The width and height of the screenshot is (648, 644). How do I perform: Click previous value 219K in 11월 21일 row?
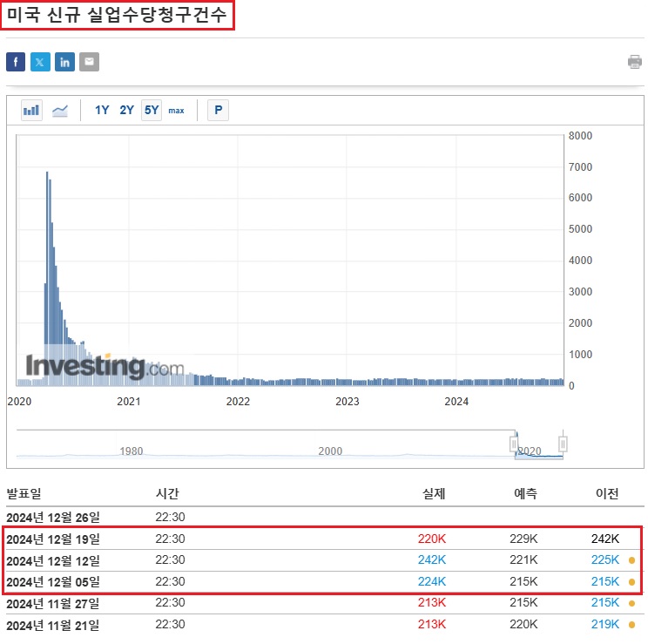click(605, 624)
